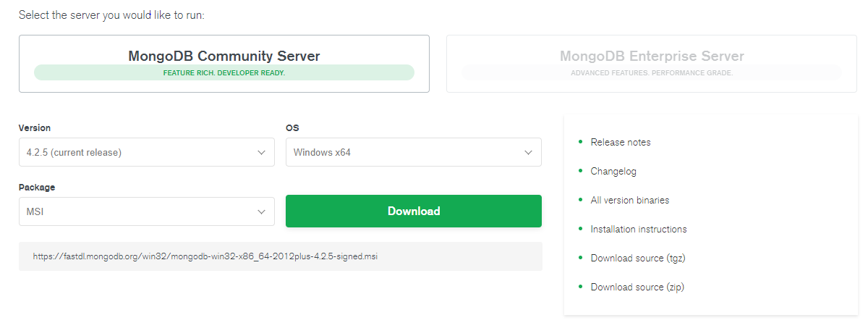Open the Version dropdown showing 4.2.5
The image size is (868, 323).
pos(147,153)
